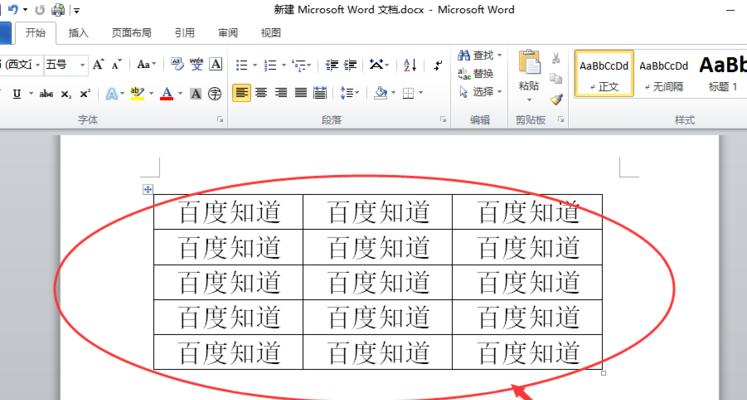
Task: Apply the 正文 style
Action: (x=604, y=74)
